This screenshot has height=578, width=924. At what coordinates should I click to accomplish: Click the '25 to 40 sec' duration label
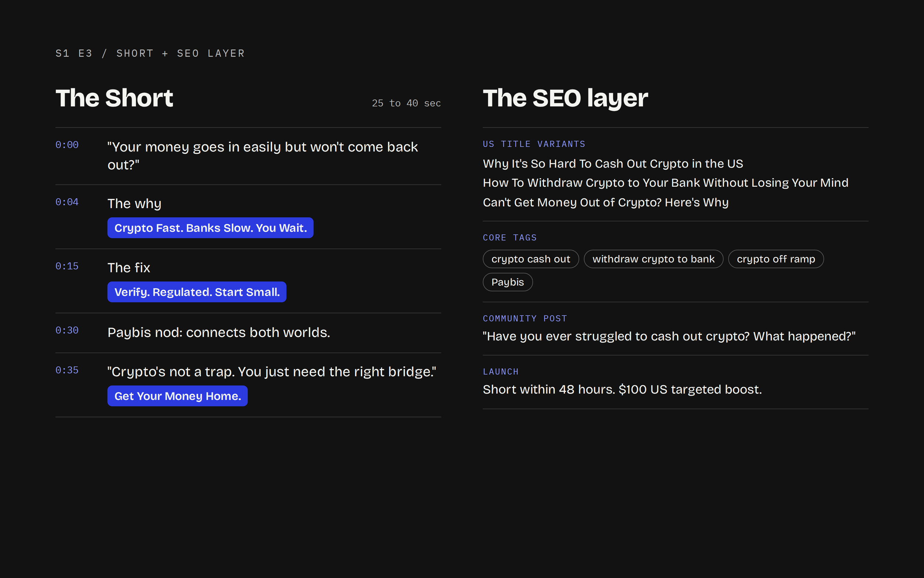[x=407, y=103]
